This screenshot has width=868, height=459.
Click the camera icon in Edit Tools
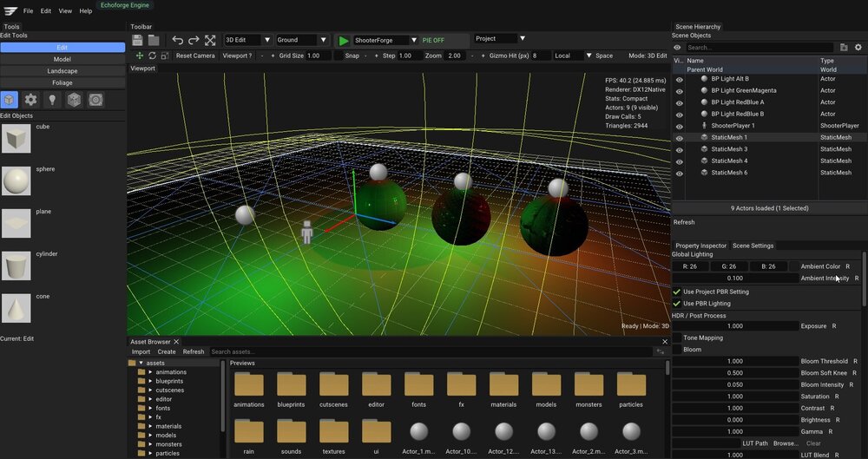pos(95,100)
